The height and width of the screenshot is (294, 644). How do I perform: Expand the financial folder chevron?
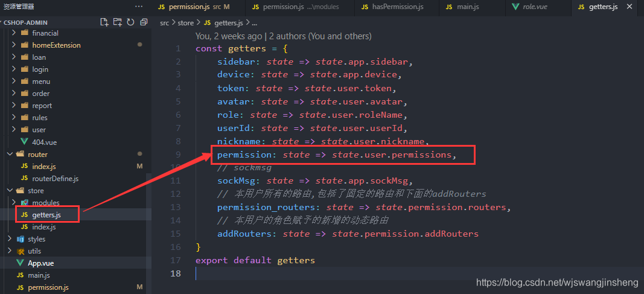(13, 33)
